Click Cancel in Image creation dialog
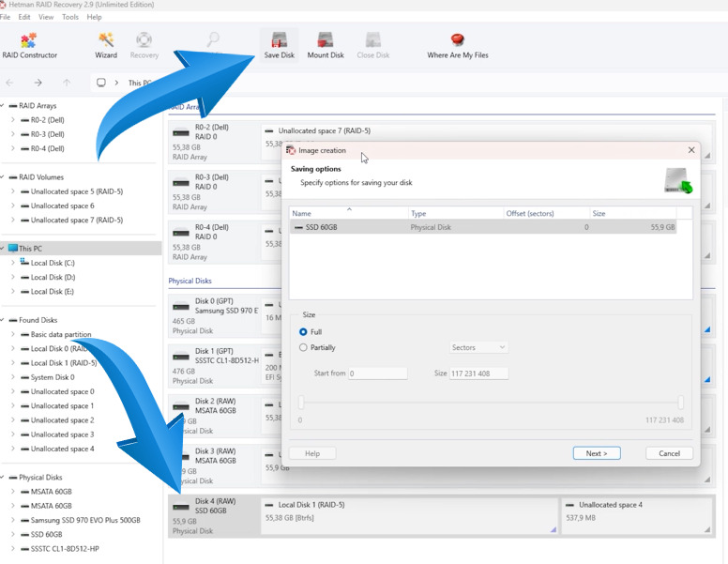Viewport: 728px width, 564px height. [x=669, y=453]
